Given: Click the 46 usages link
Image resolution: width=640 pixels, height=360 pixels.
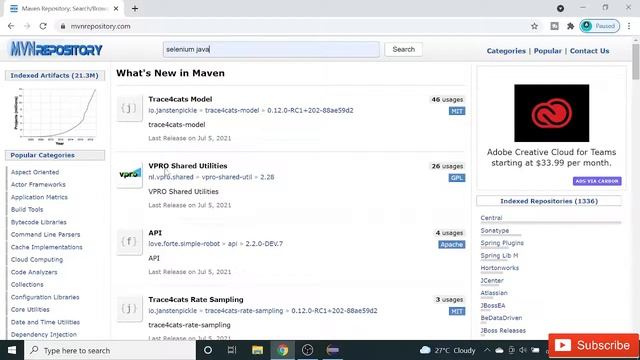Looking at the screenshot, I should tap(447, 100).
